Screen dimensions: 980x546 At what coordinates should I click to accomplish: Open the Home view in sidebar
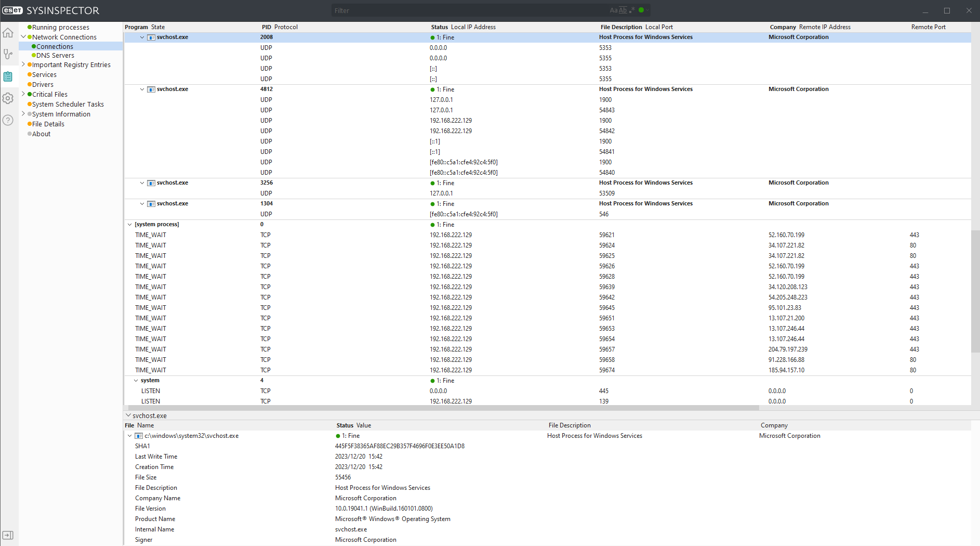(x=8, y=33)
